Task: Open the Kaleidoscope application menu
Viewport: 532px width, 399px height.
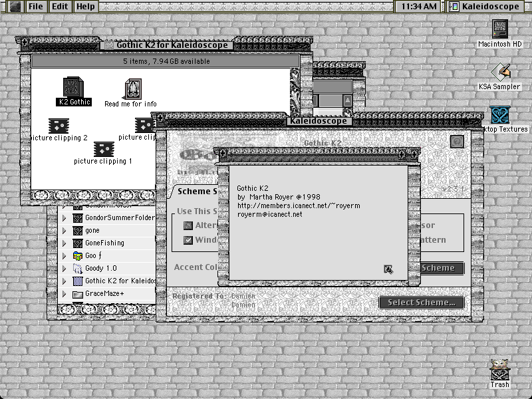Action: [485, 7]
